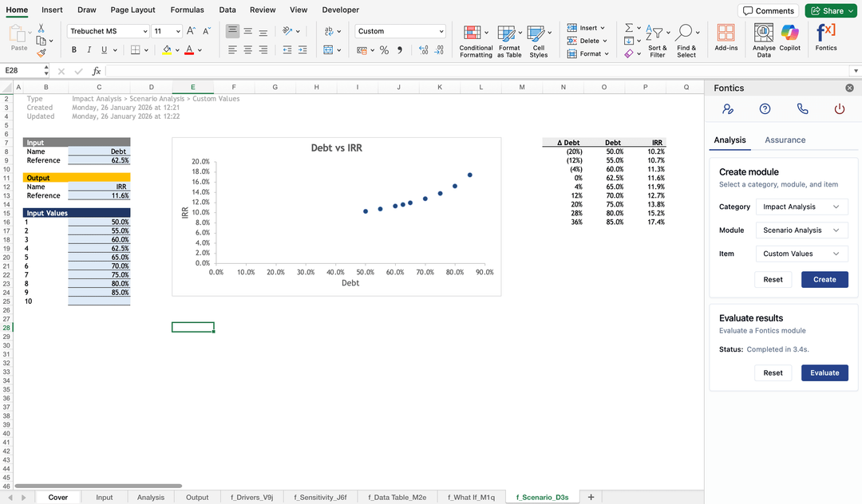Open Cell Styles gallery
Viewport: 862px width, 504px height.
tap(538, 41)
